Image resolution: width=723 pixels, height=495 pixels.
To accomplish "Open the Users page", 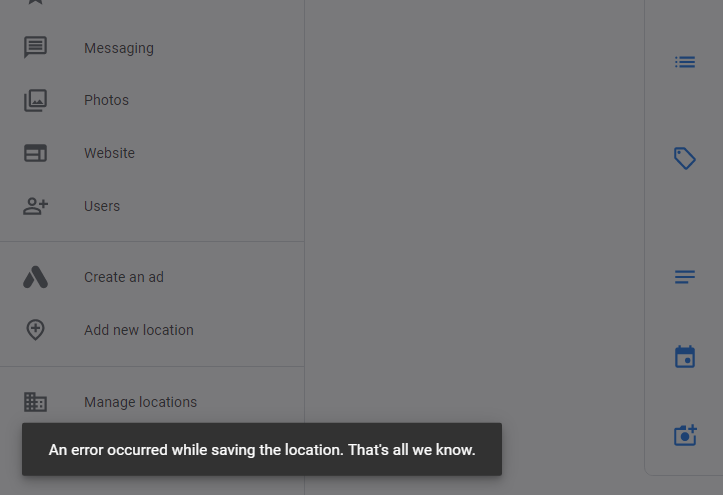I will pos(152,206).
